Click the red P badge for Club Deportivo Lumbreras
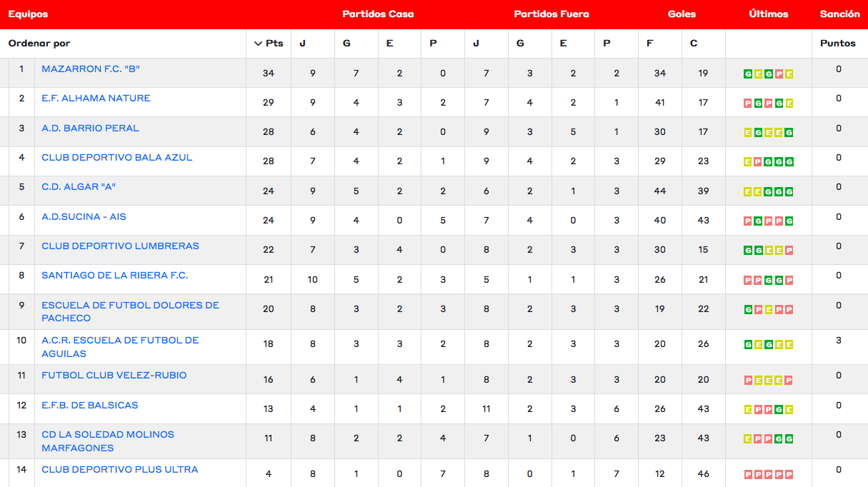868x487 pixels. (789, 251)
